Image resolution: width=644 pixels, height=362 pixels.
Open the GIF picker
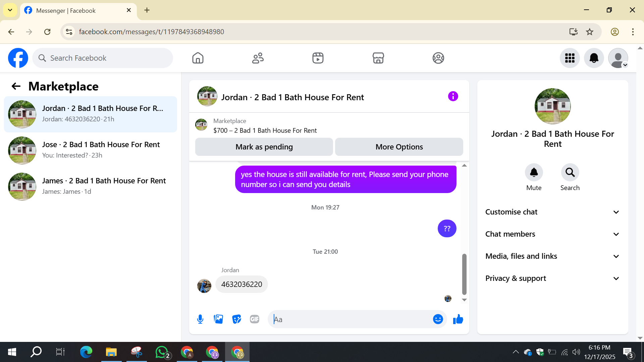coord(255,319)
